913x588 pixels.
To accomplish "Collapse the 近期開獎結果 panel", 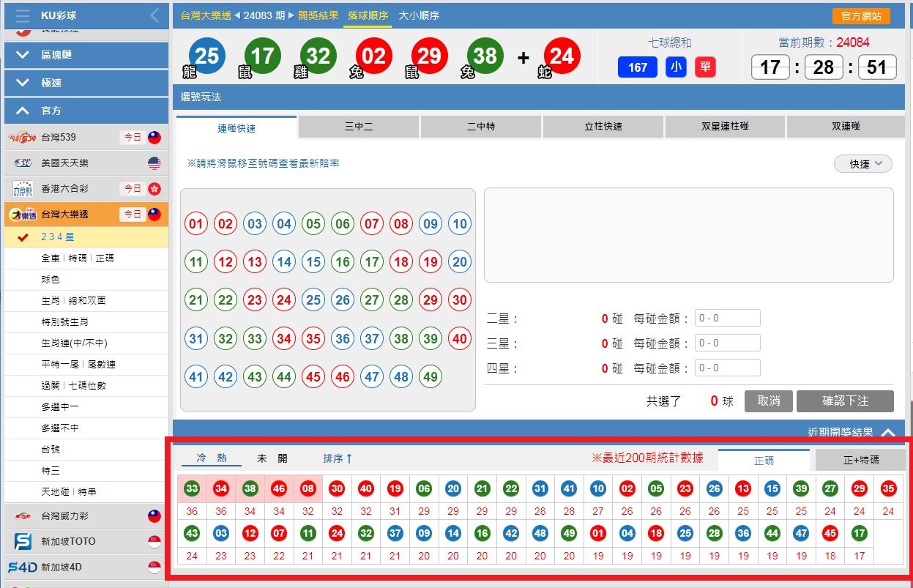I will pyautogui.click(x=888, y=433).
